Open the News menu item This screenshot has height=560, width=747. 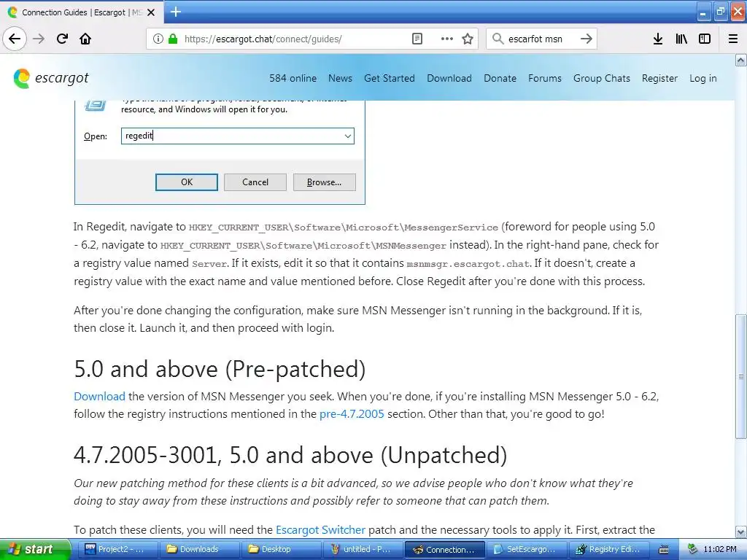click(x=340, y=78)
